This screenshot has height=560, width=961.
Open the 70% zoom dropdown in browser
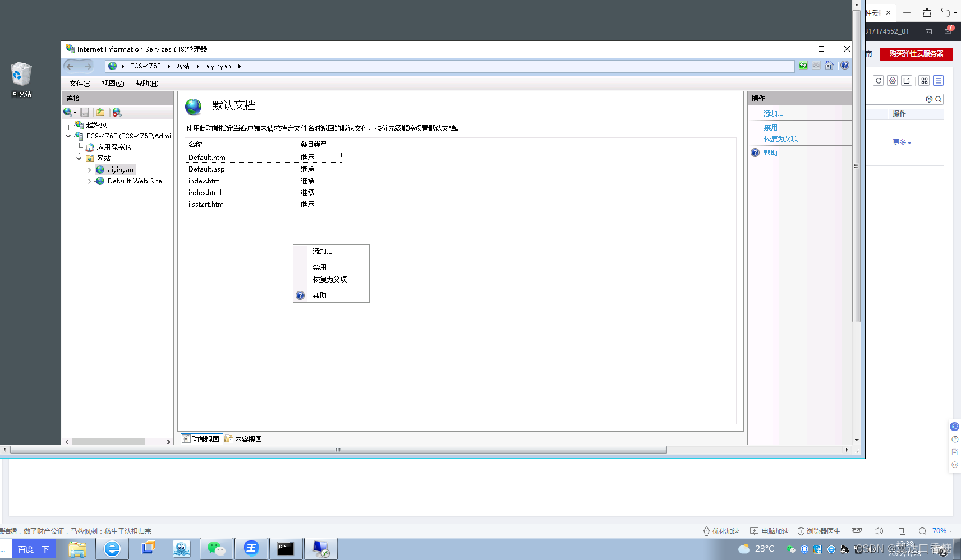coord(942,531)
